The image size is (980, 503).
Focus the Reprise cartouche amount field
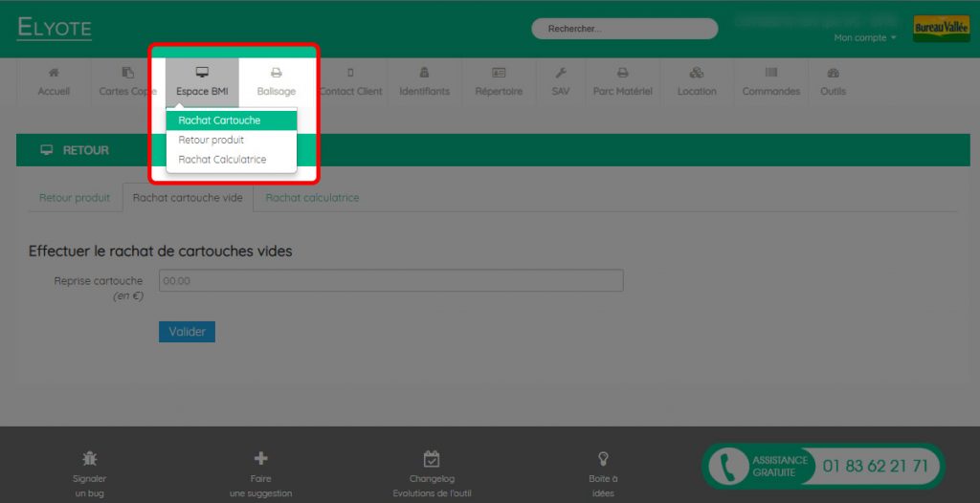pyautogui.click(x=391, y=280)
